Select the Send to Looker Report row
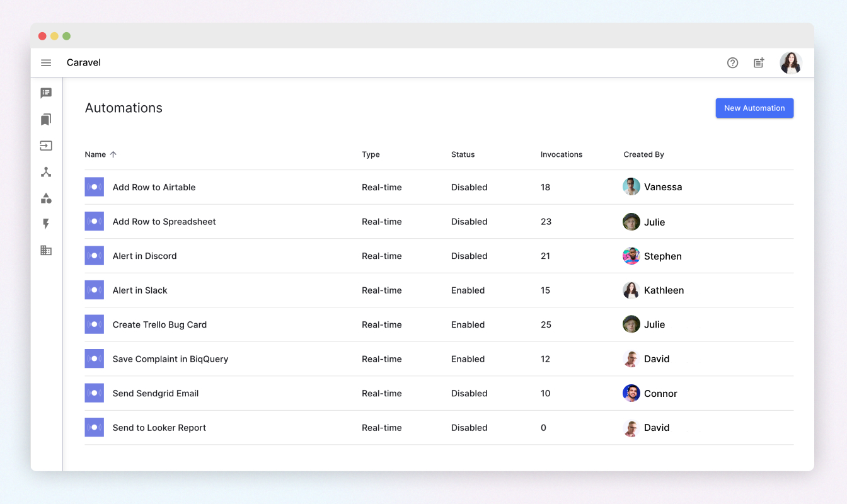 (159, 428)
